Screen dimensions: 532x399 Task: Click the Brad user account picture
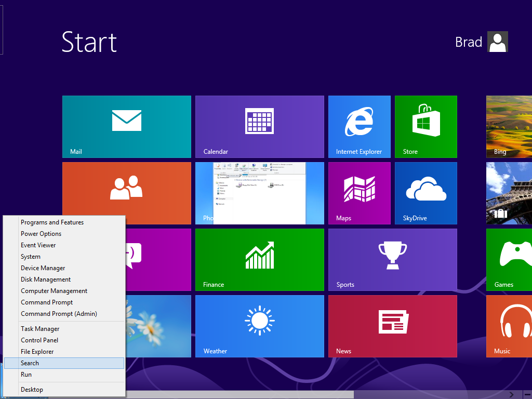(x=497, y=42)
